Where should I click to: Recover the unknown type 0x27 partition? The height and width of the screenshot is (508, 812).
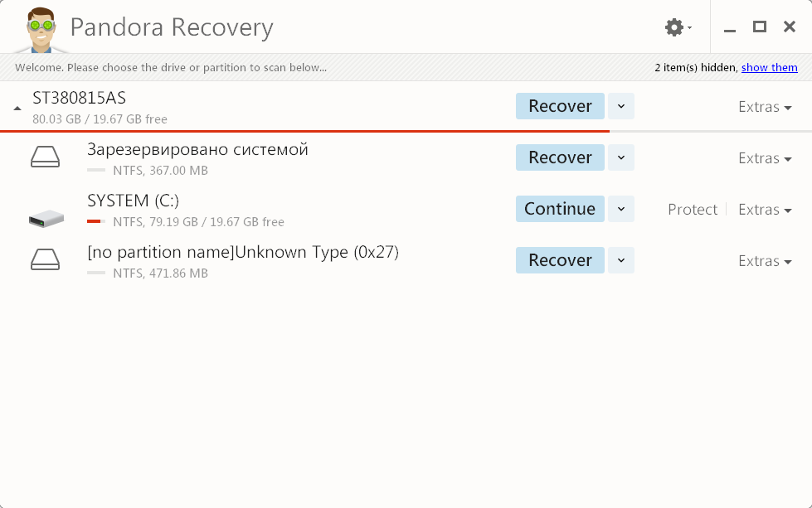(560, 259)
